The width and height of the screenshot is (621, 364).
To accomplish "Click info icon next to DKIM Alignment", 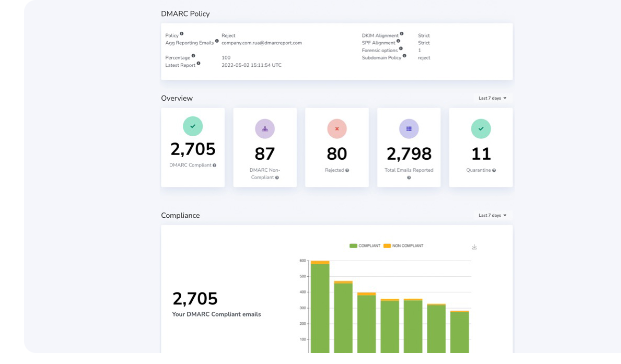I will [402, 34].
